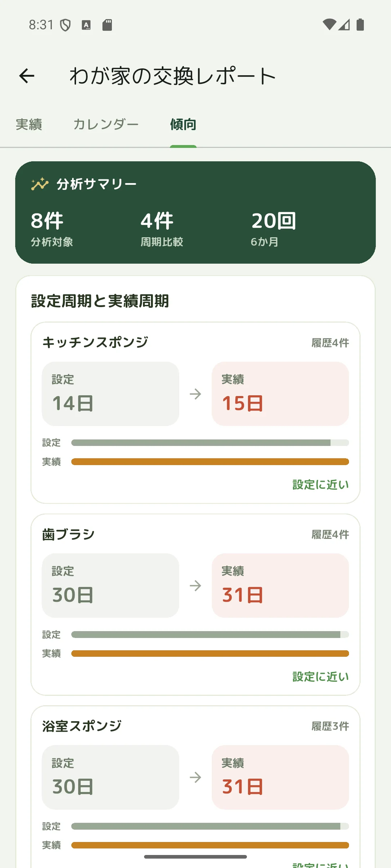Switch to the カレンダー tab
This screenshot has height=868, width=391.
tap(106, 124)
